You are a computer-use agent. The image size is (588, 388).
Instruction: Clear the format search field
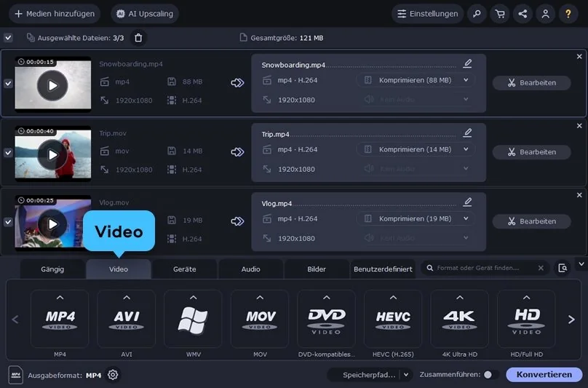[541, 268]
